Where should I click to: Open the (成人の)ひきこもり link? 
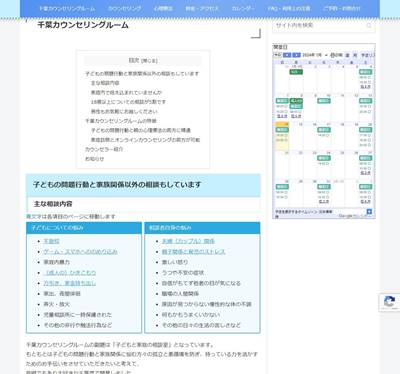(70, 273)
